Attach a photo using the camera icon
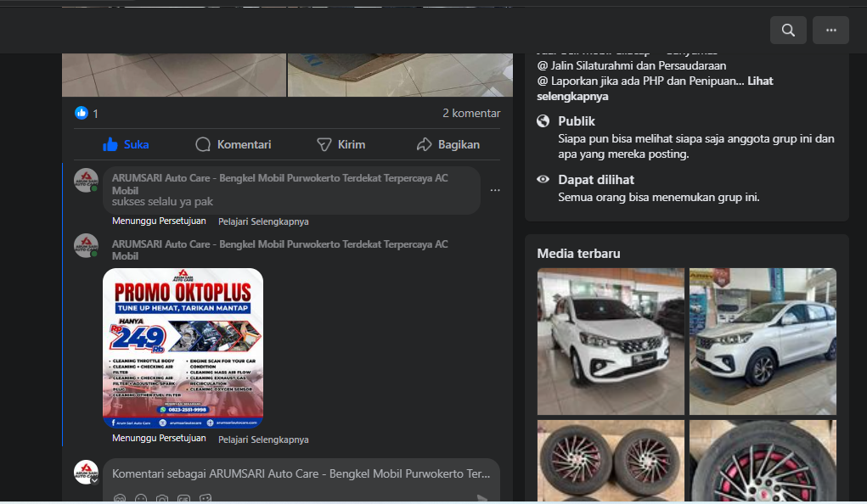Viewport: 867px width, 504px height. [162, 499]
